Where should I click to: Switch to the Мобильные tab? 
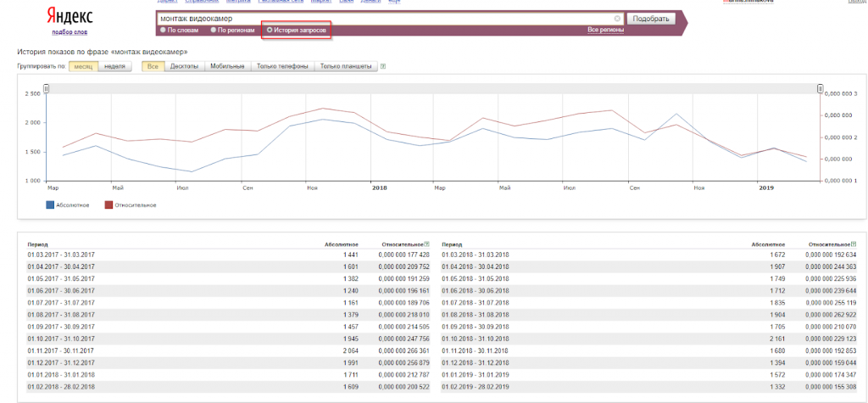point(227,66)
